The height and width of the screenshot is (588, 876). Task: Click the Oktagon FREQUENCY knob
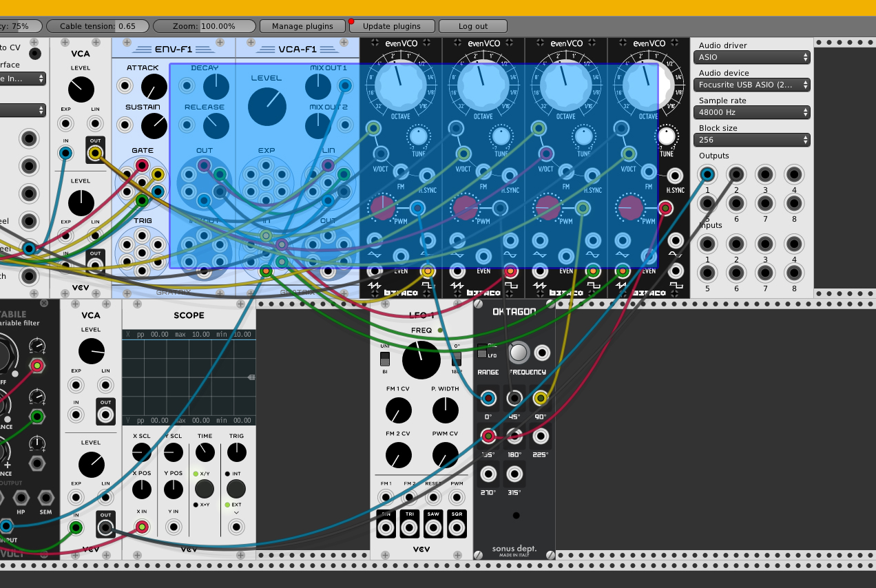click(x=518, y=353)
